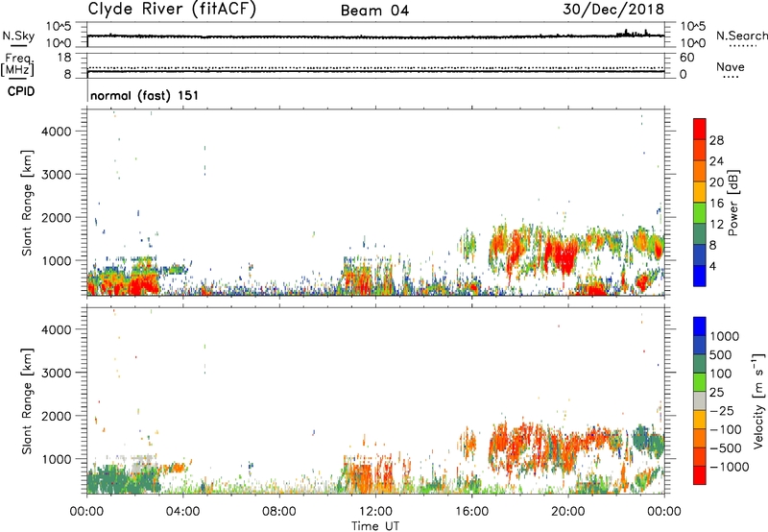Viewport: 768px width, 532px height.
Task: Click the blue bottom segment of the power colorbar
Action: click(x=700, y=276)
